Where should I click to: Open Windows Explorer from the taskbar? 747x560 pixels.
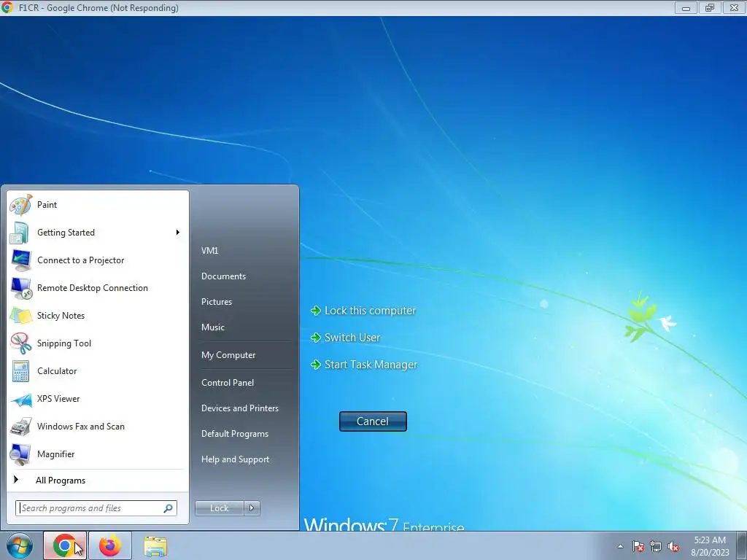coord(155,545)
